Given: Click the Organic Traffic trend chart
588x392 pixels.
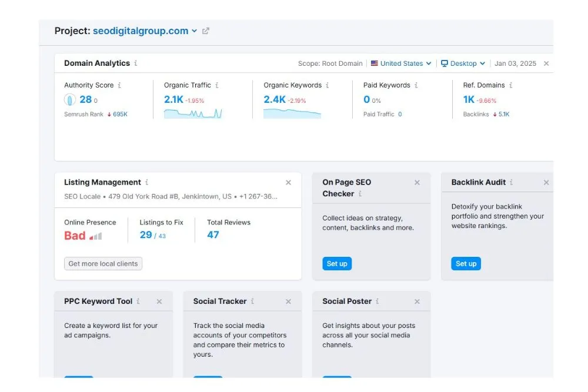Looking at the screenshot, I should click(x=193, y=113).
